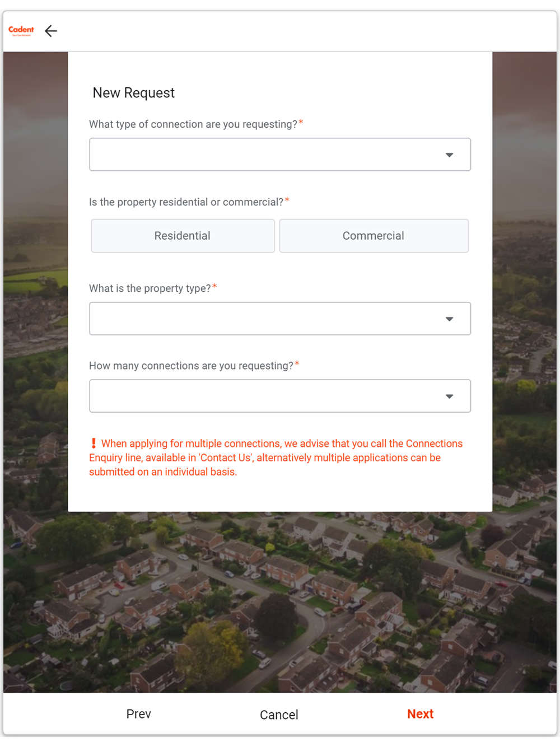Click the red multiple connections advice text
The height and width of the screenshot is (747, 560).
[x=274, y=458]
